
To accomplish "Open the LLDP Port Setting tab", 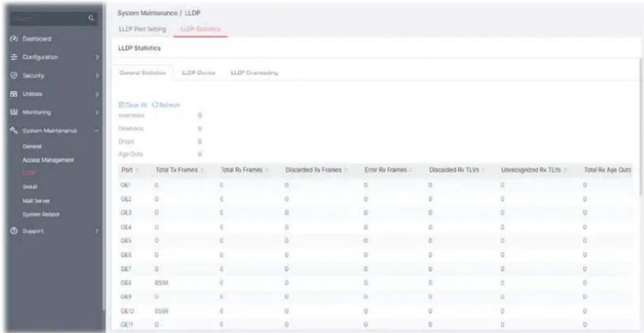I will tap(142, 29).
